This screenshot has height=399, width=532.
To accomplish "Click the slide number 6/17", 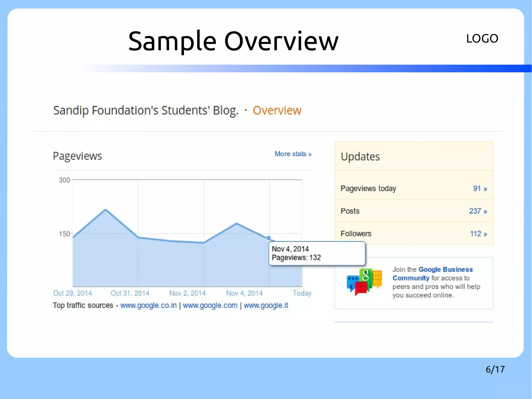I will point(495,369).
